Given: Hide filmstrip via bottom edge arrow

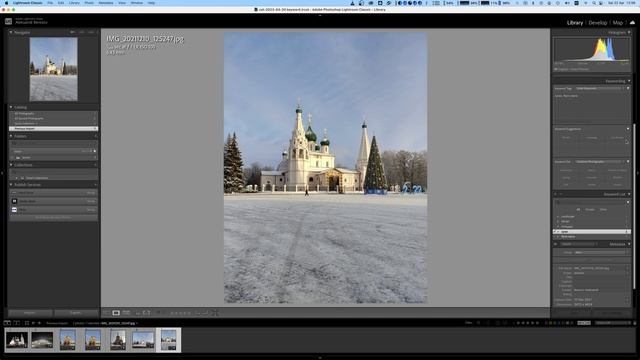Looking at the screenshot, I should click(x=320, y=358).
